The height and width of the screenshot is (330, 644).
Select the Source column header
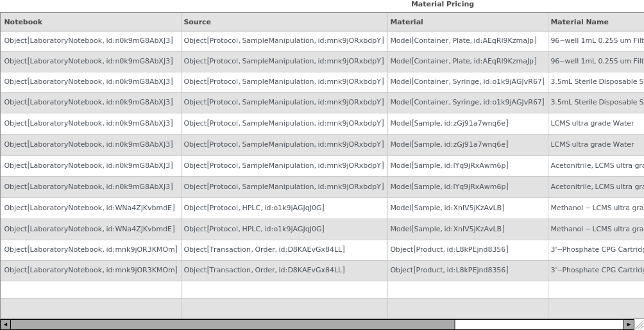click(284, 22)
